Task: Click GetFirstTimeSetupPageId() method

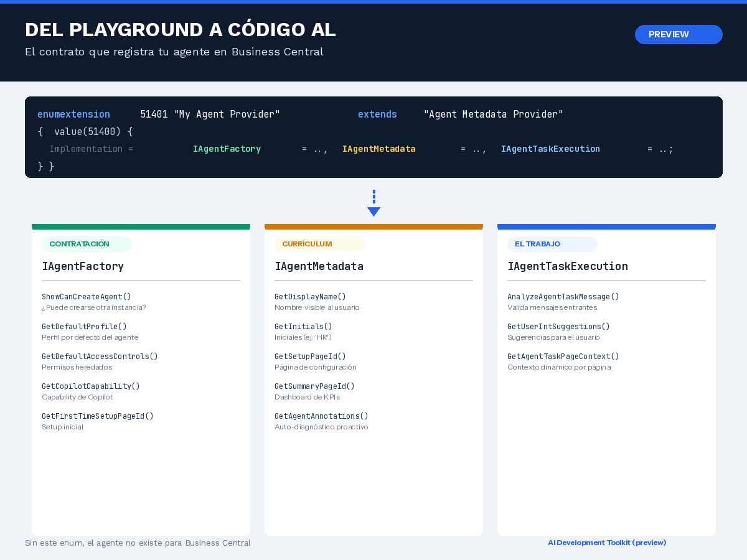Action: pos(98,416)
